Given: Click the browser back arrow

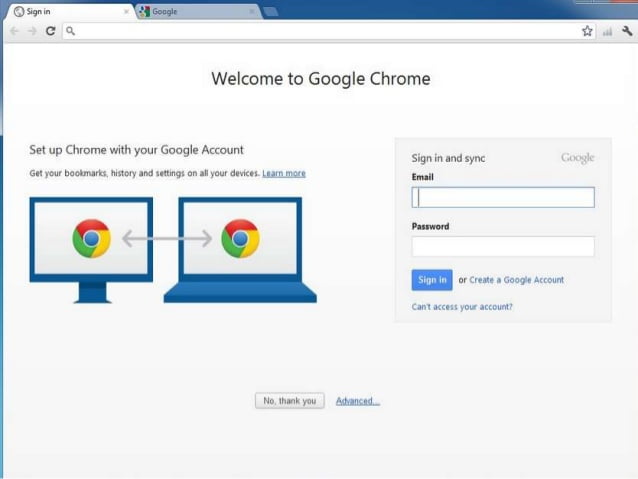Looking at the screenshot, I should pos(14,31).
